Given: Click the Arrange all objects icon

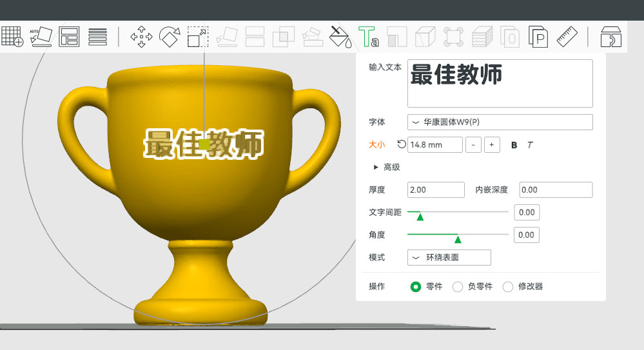Looking at the screenshot, I should (69, 37).
